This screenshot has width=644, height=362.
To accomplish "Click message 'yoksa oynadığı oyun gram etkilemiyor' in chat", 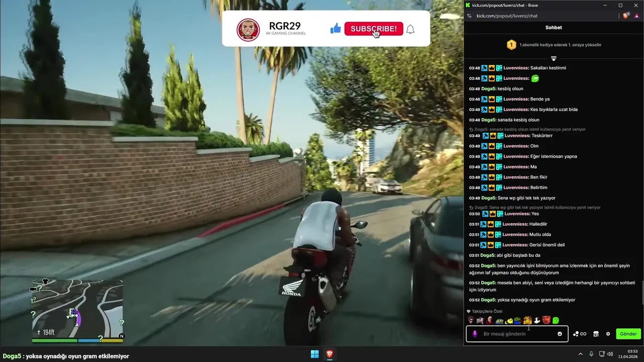I will [x=536, y=300].
